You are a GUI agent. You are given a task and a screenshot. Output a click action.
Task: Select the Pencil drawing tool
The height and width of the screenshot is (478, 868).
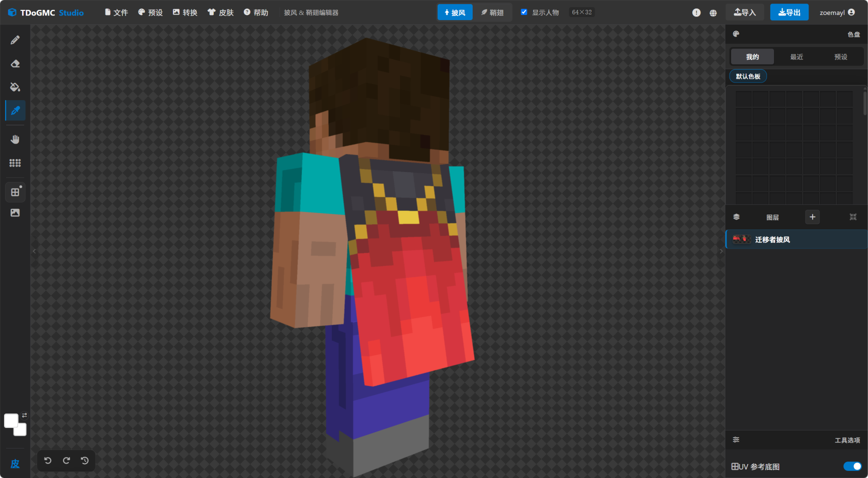click(x=15, y=40)
